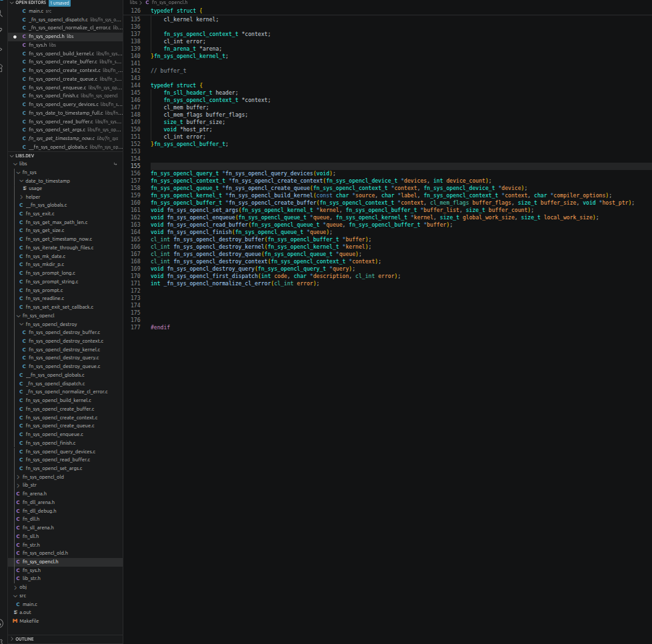
Task: Switch to fn_sys_date_to_timestamp_full.c in Open Editors
Action: click(66, 113)
